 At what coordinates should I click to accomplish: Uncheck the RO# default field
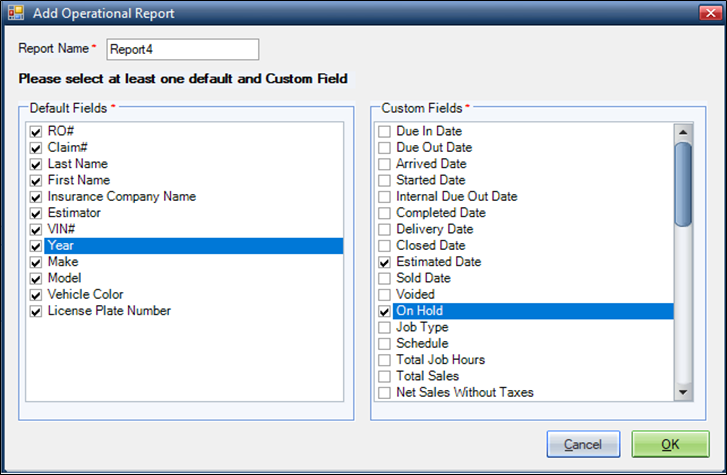[36, 132]
